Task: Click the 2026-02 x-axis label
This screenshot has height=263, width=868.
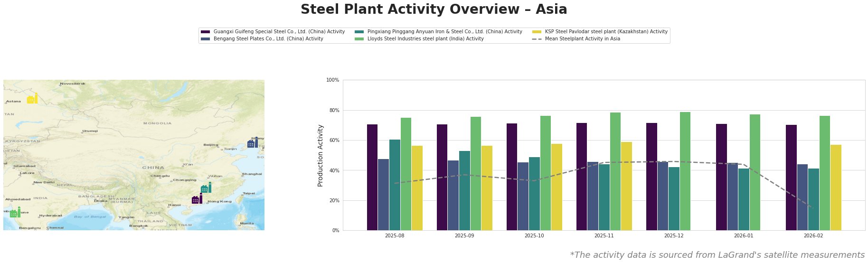Action: coord(813,235)
